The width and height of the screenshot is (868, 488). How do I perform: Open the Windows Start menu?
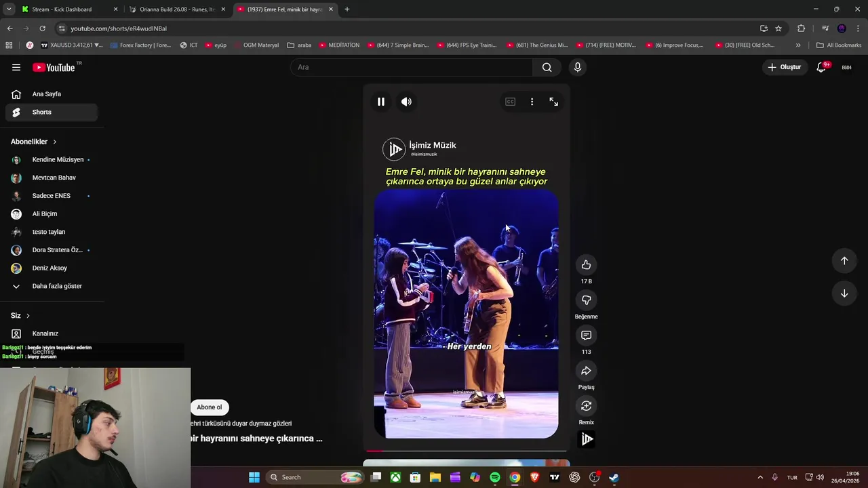[x=254, y=477]
